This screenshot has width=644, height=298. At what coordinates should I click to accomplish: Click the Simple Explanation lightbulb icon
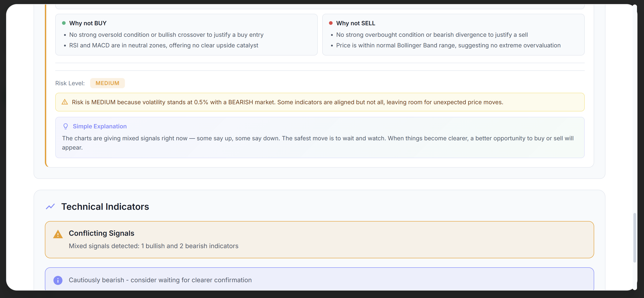(x=65, y=126)
